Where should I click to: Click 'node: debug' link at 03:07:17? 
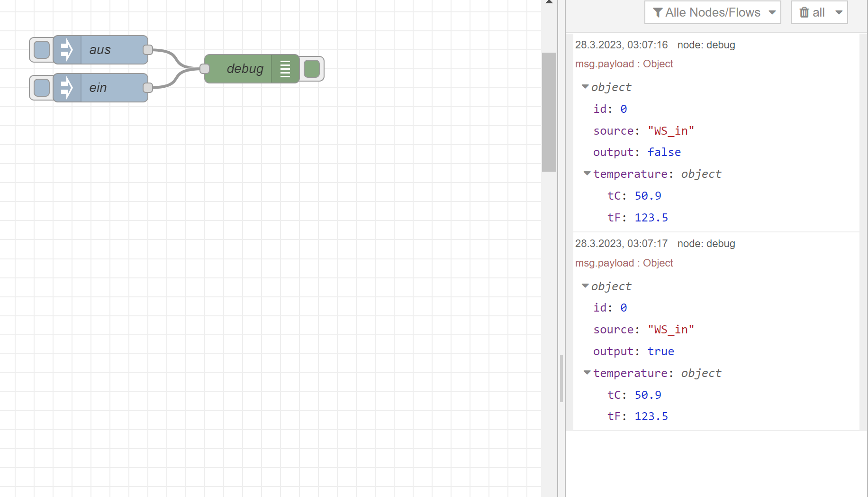[706, 244]
